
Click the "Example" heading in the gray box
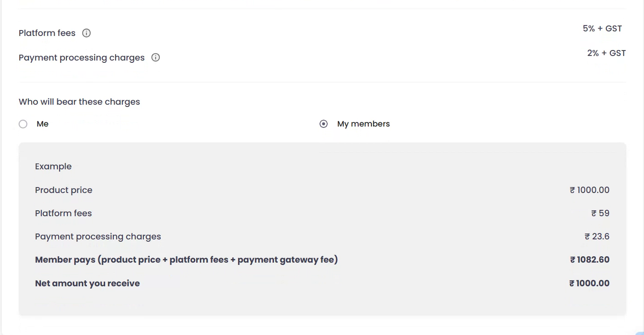click(x=53, y=167)
